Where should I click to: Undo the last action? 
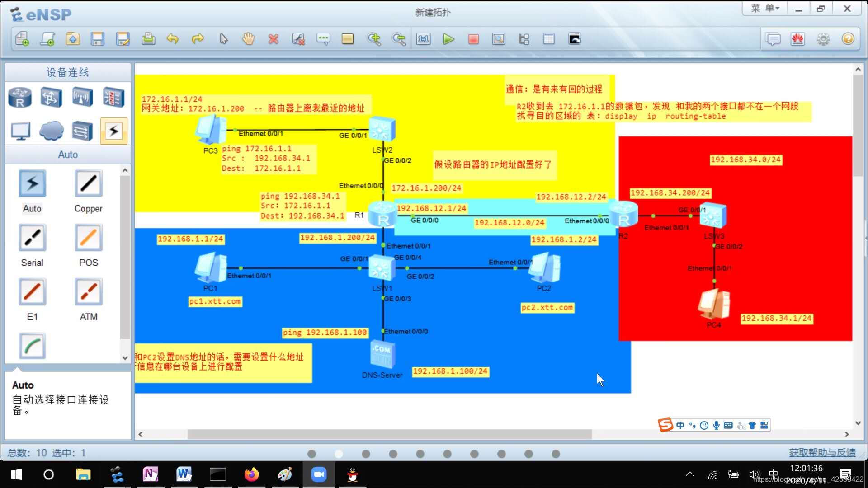pyautogui.click(x=173, y=39)
